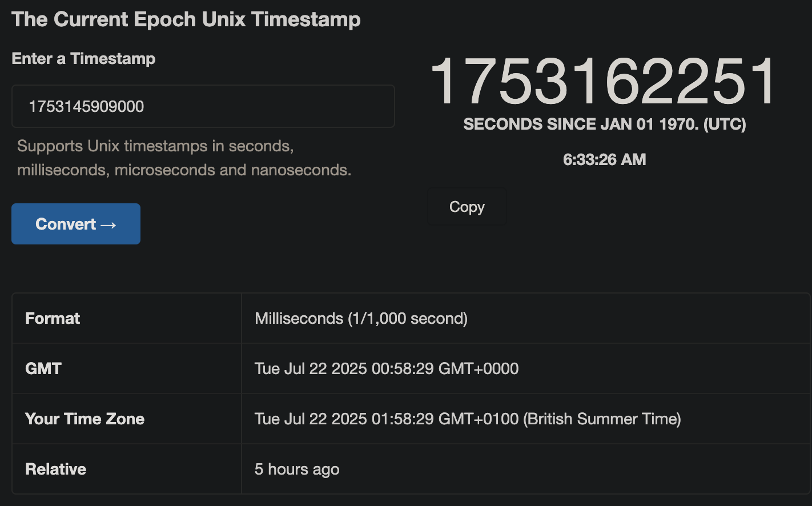Viewport: 812px width, 506px height.
Task: Click the 6:33:26 AM current time
Action: click(x=604, y=159)
